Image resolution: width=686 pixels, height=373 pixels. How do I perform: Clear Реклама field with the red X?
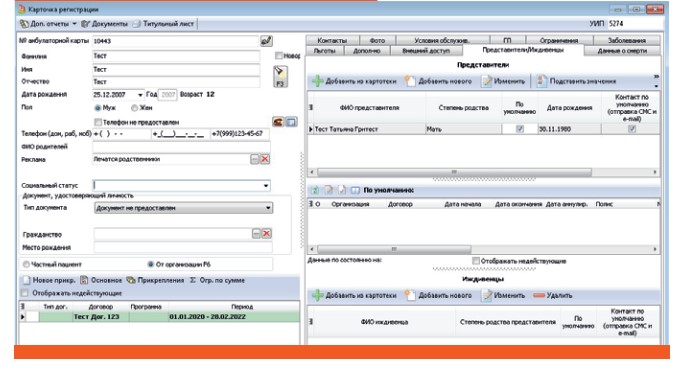pos(265,159)
